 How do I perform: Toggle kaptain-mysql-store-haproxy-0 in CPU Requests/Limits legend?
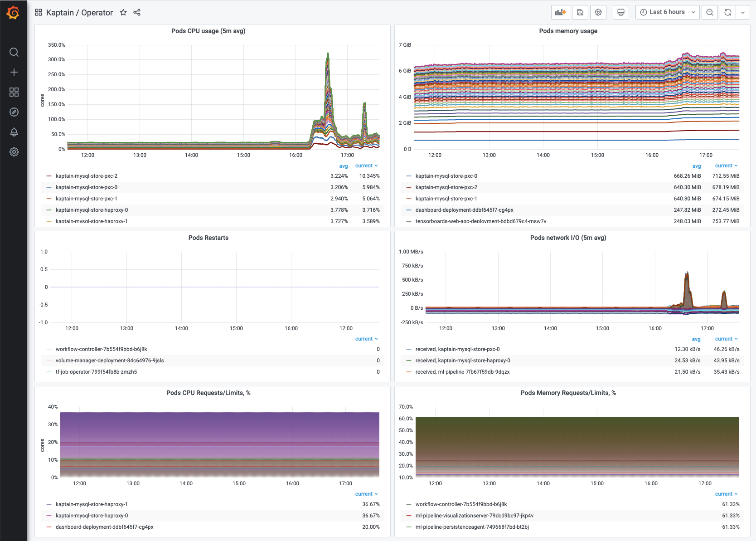pos(92,516)
